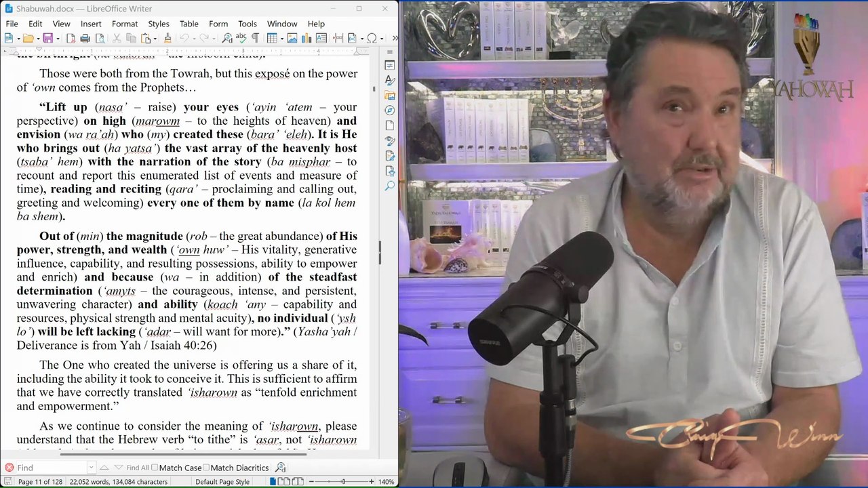
Task: Open the Edit menu
Action: pos(35,24)
